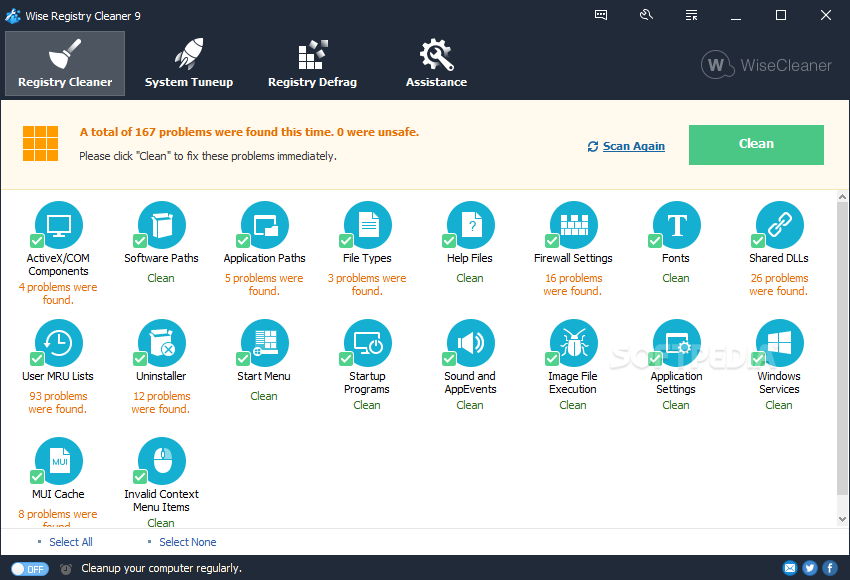Open the User MRU Lists icon
Screen dimensions: 850x580
coord(59,343)
